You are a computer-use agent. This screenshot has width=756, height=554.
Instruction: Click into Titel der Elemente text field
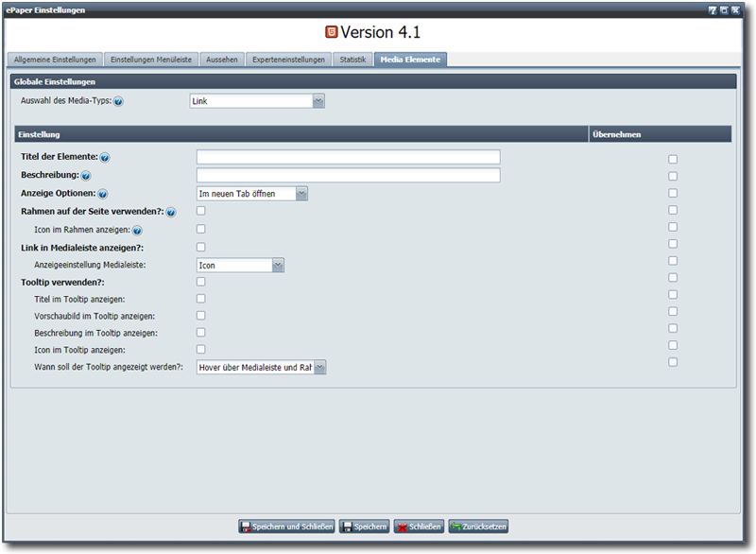(348, 157)
